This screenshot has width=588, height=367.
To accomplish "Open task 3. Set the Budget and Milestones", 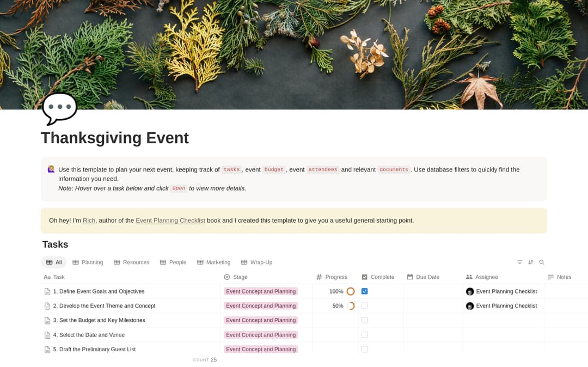I will [99, 320].
